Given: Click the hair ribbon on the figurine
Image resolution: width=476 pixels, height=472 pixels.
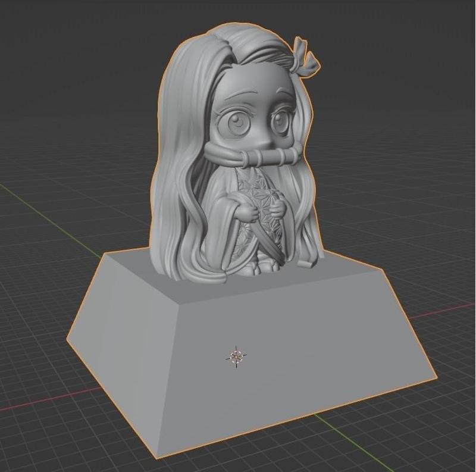Looking at the screenshot, I should pyautogui.click(x=305, y=57).
